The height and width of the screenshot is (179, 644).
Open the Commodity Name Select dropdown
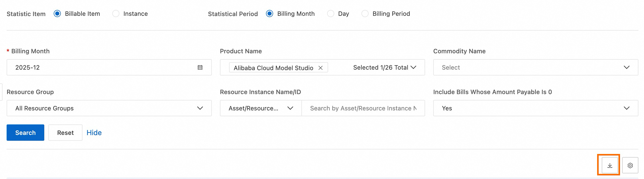click(x=536, y=67)
